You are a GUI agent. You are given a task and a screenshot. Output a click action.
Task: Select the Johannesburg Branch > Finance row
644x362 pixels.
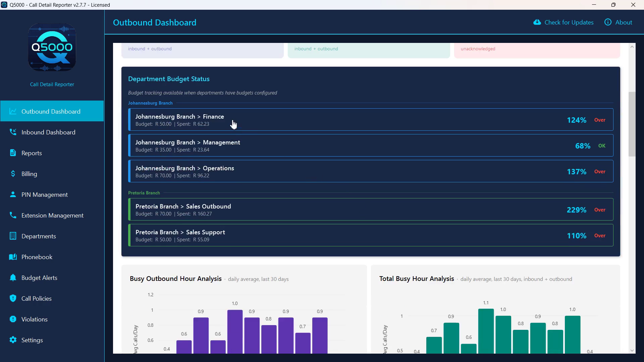pyautogui.click(x=371, y=120)
